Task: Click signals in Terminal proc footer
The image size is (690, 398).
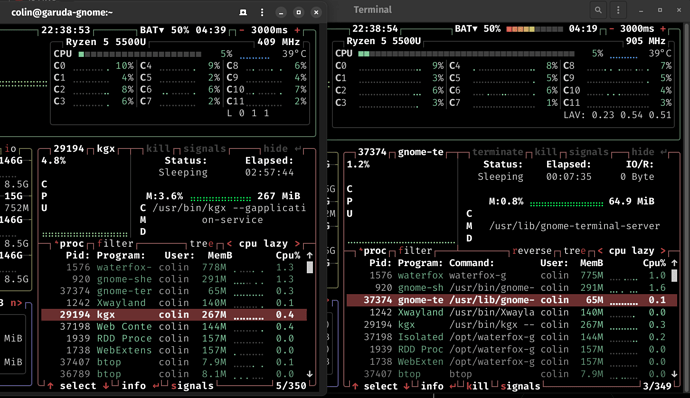Action: tap(521, 387)
